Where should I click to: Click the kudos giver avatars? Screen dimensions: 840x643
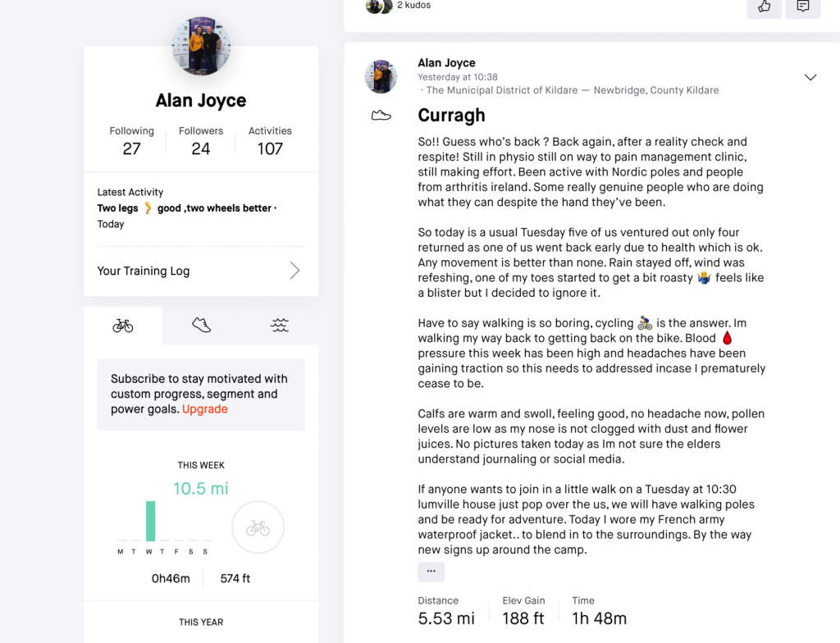pyautogui.click(x=379, y=6)
